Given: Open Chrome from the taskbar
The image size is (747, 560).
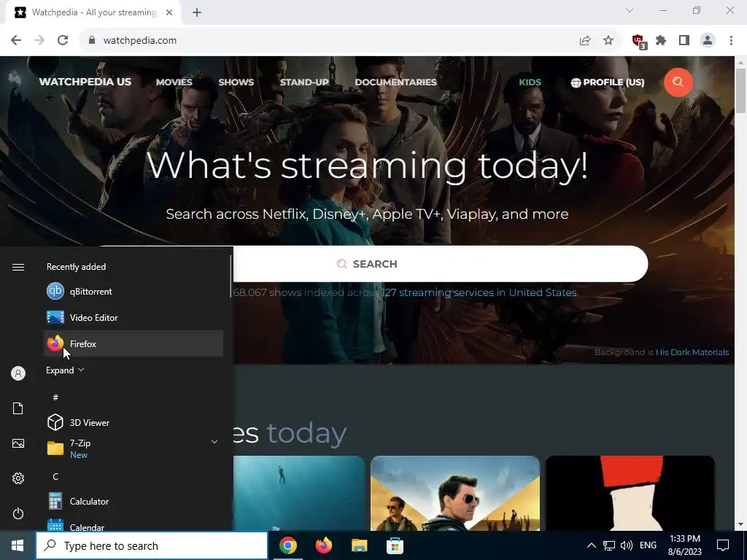Looking at the screenshot, I should tap(288, 545).
